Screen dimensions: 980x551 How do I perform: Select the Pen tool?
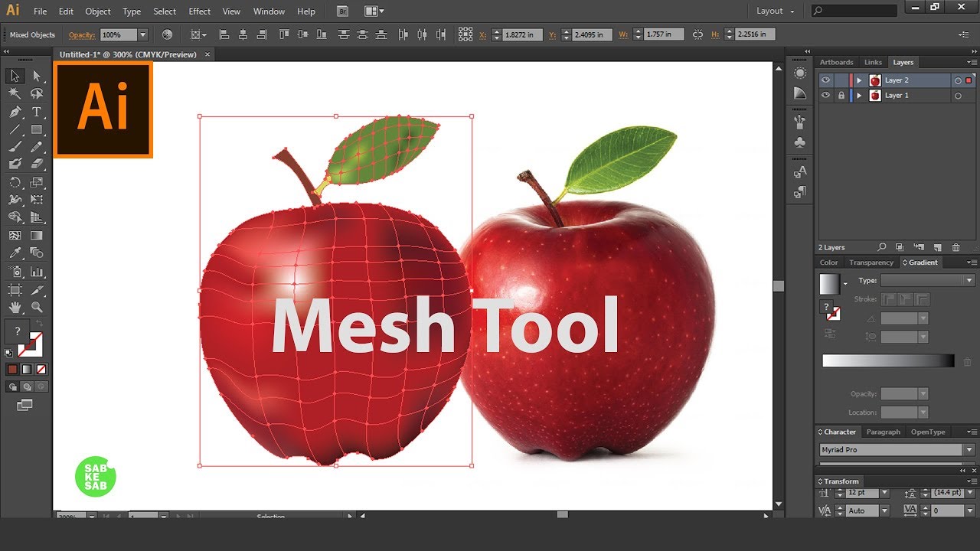(x=15, y=112)
